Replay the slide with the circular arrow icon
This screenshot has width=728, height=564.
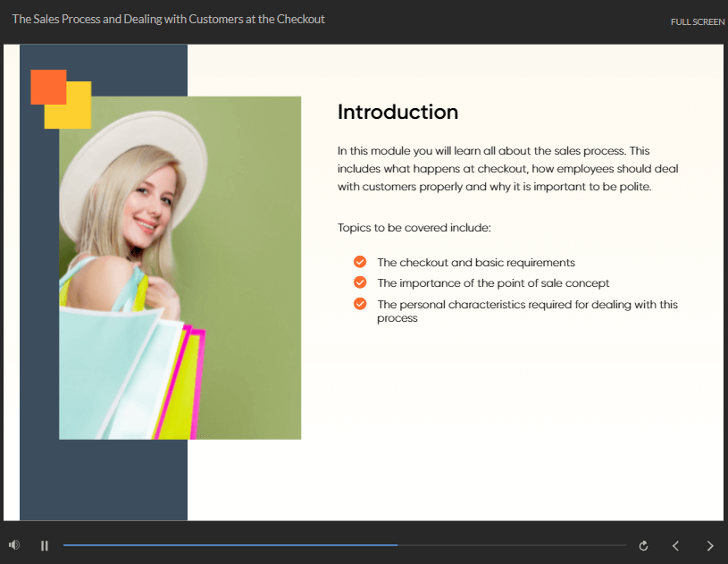643,545
